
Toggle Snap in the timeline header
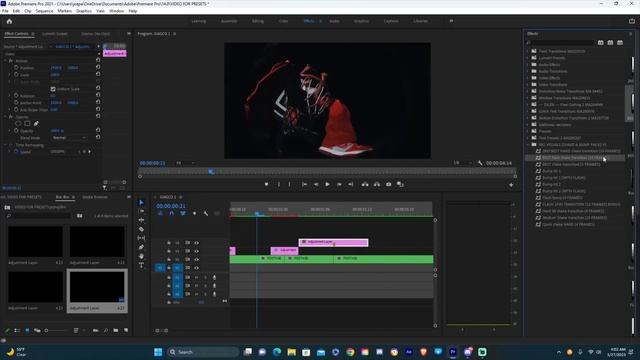(171, 213)
